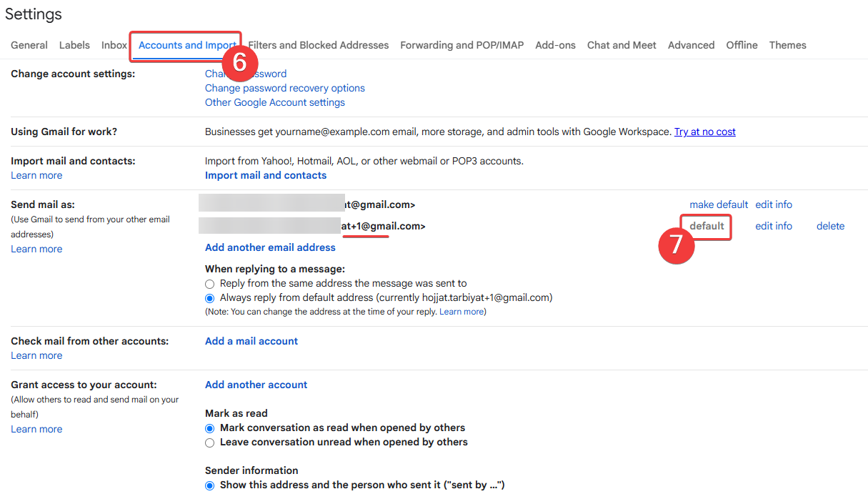
Task: Click the 'make default' link
Action: (x=719, y=204)
